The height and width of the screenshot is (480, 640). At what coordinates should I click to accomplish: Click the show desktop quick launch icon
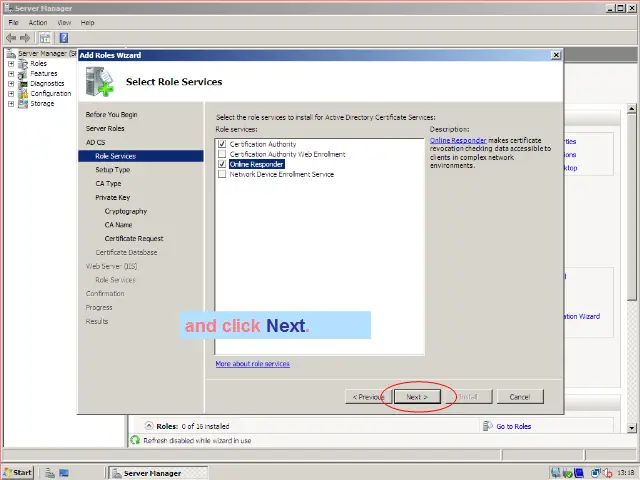tap(64, 473)
